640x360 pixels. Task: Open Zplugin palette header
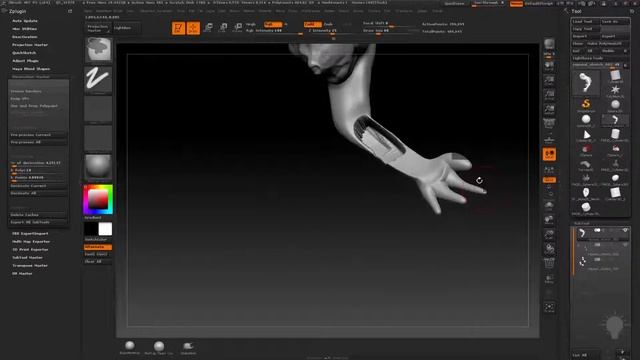18,11
